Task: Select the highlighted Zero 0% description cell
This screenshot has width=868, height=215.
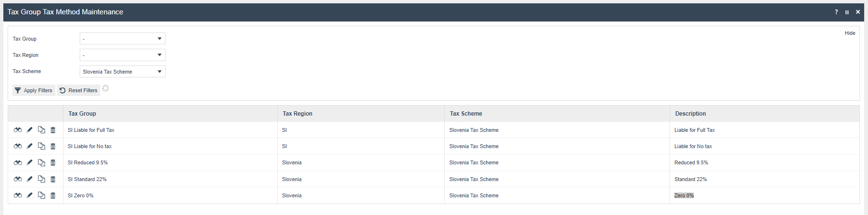Action: [x=684, y=195]
